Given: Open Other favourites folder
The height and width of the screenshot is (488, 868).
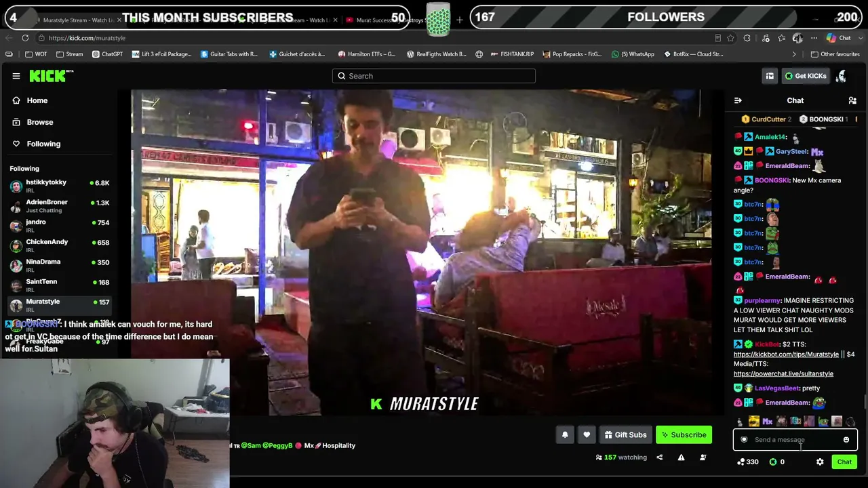Looking at the screenshot, I should [835, 54].
